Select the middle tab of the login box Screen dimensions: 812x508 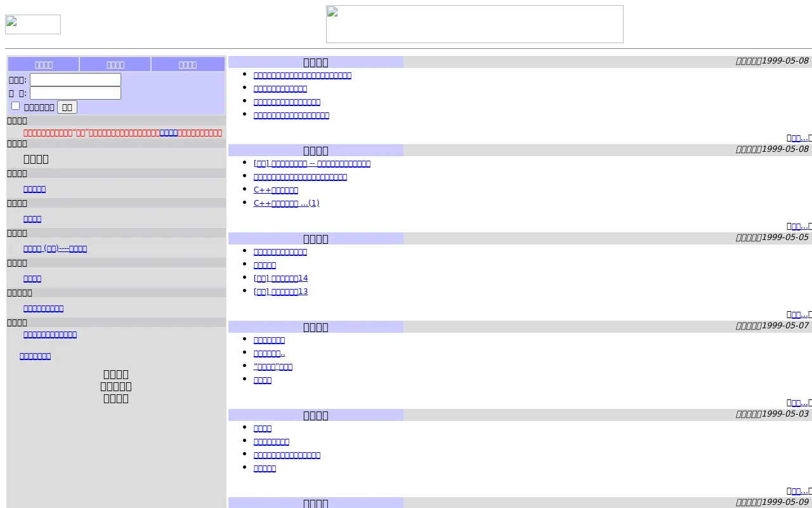tap(115, 65)
